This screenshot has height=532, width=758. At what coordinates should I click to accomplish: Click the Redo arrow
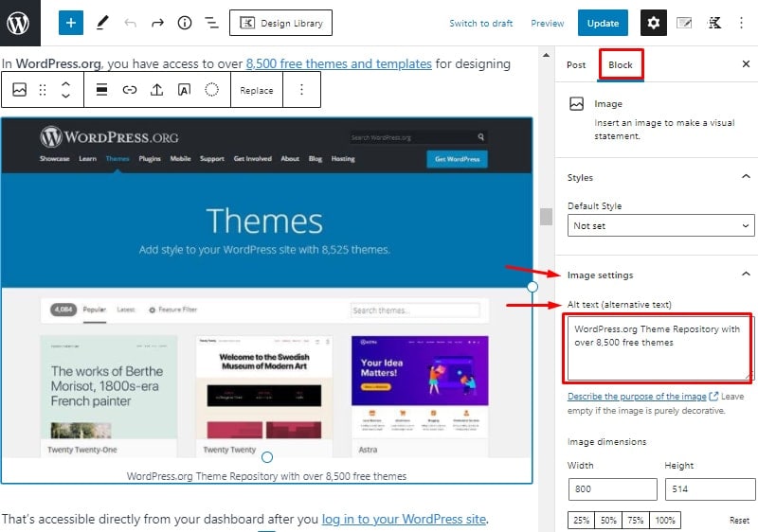(157, 23)
